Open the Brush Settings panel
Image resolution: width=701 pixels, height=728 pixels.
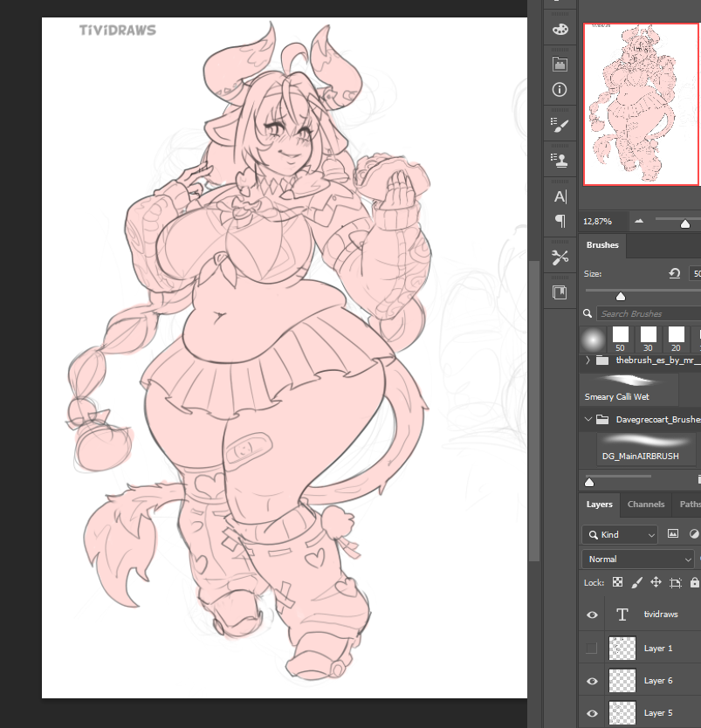click(560, 124)
